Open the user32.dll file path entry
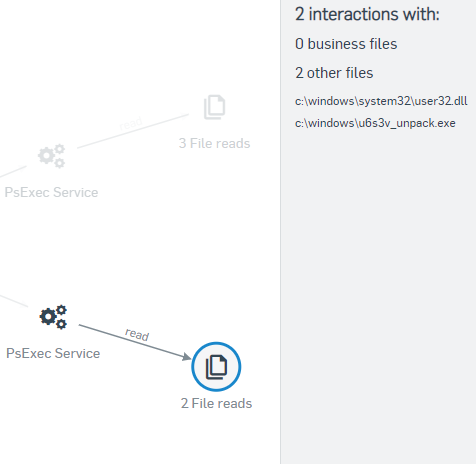 pyautogui.click(x=381, y=101)
